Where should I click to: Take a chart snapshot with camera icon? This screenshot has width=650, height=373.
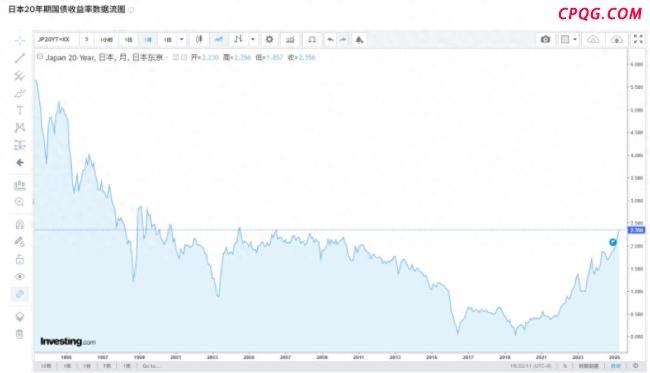click(x=546, y=39)
